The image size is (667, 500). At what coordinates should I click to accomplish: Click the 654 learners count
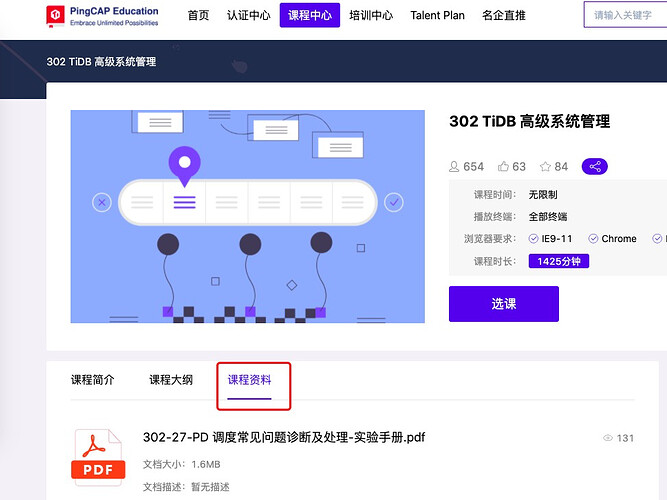(x=473, y=166)
